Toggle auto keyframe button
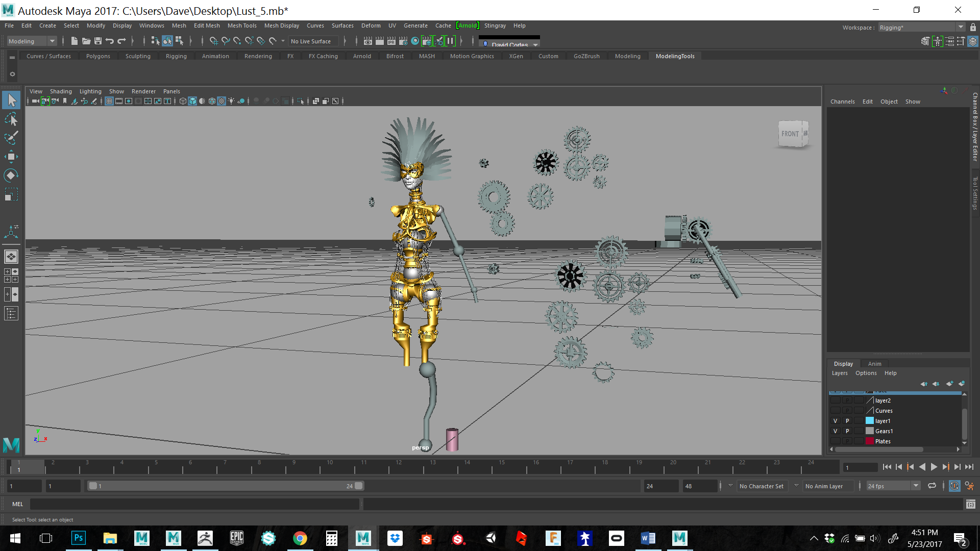980x551 pixels. [x=954, y=486]
